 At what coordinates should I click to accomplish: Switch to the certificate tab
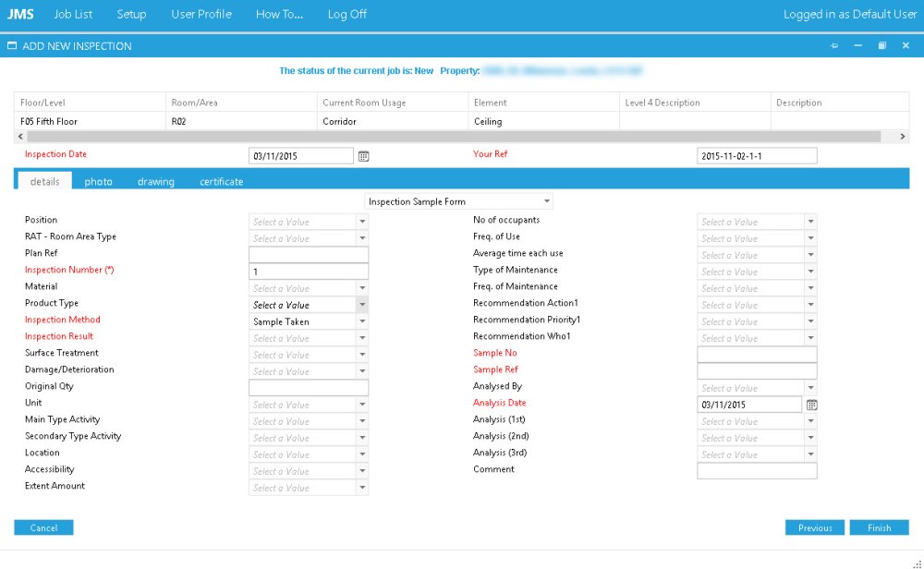pyautogui.click(x=221, y=181)
